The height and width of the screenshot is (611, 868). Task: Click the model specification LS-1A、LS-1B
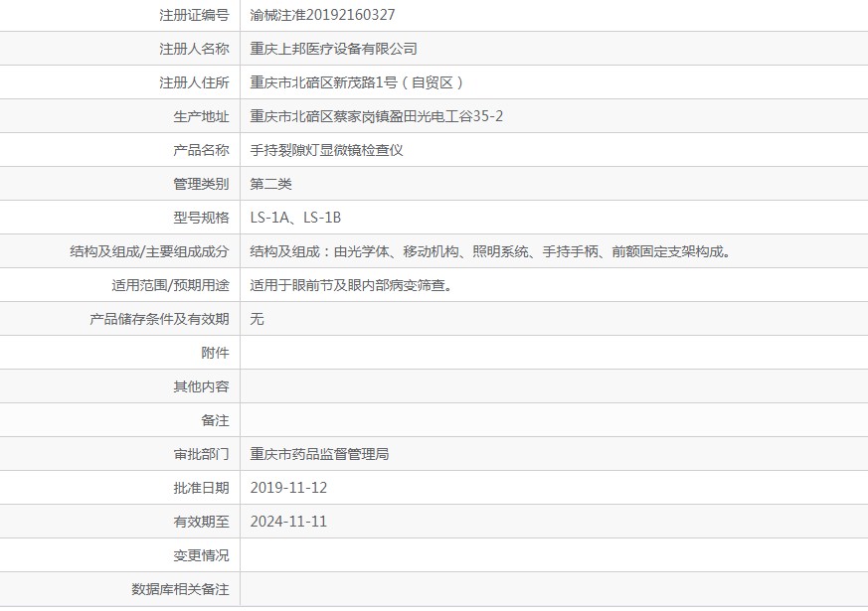[x=295, y=218]
